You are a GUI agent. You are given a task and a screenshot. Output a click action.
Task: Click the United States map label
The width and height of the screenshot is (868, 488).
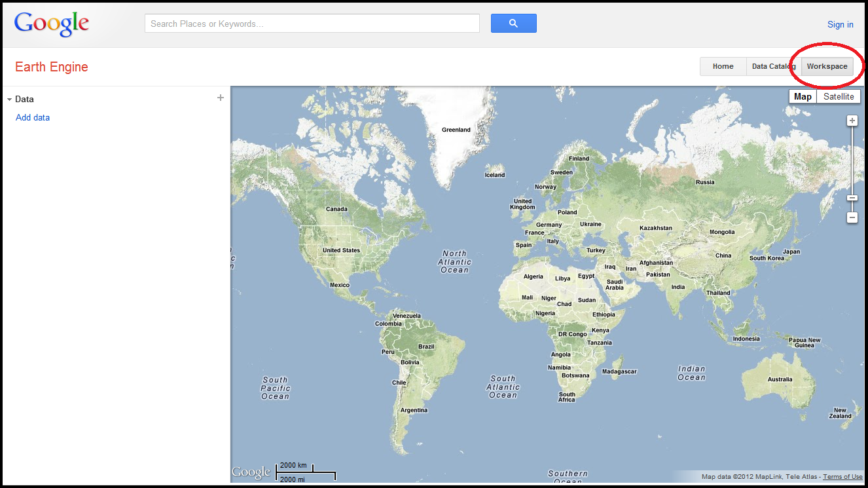341,250
